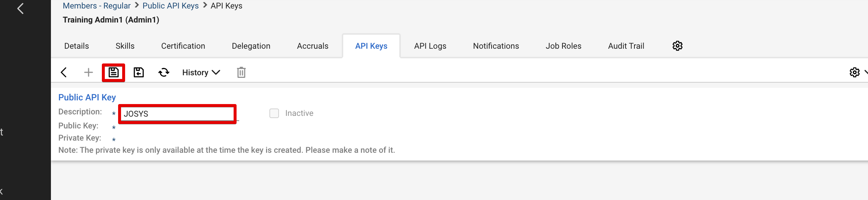Click the back arrow in the toolbar

(x=64, y=72)
